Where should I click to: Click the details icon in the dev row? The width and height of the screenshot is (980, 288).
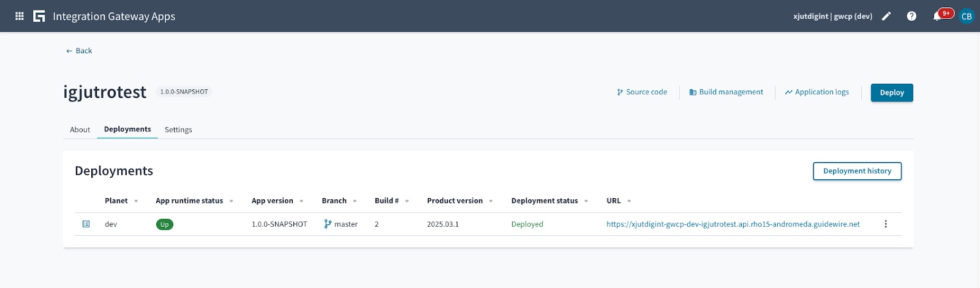86,224
